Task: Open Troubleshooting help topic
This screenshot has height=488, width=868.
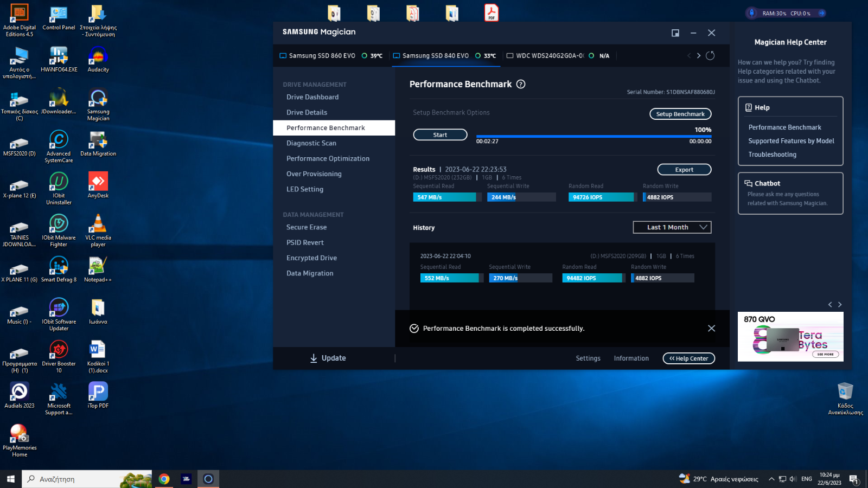Action: click(x=772, y=155)
